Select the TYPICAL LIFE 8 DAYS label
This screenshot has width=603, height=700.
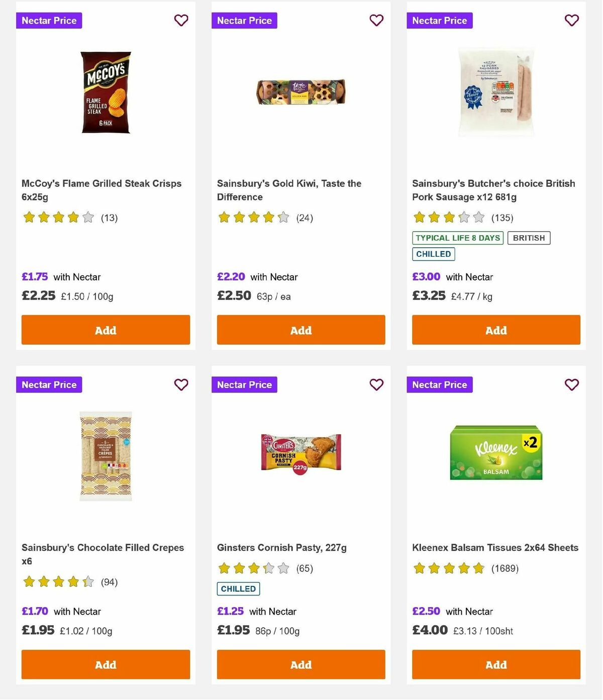457,238
